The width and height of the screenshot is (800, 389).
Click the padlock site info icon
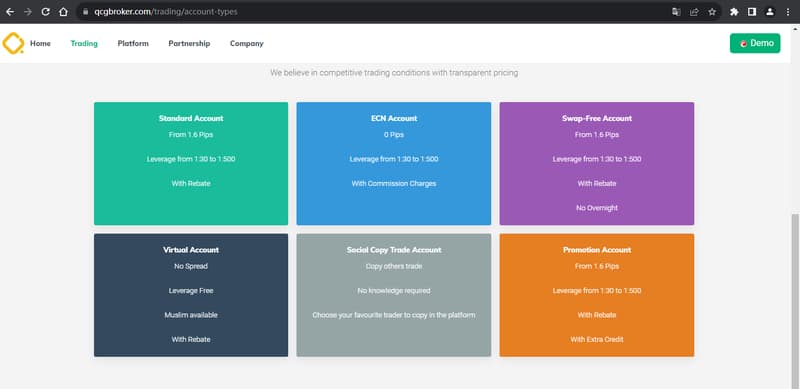point(86,12)
